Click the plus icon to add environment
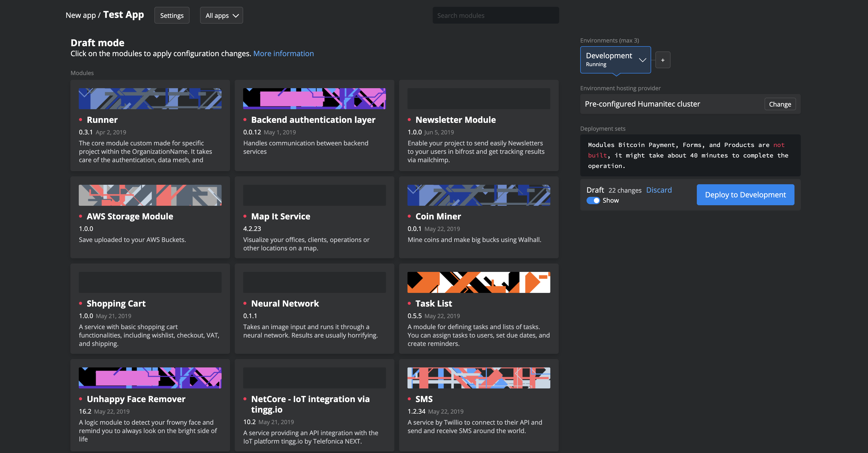 662,60
